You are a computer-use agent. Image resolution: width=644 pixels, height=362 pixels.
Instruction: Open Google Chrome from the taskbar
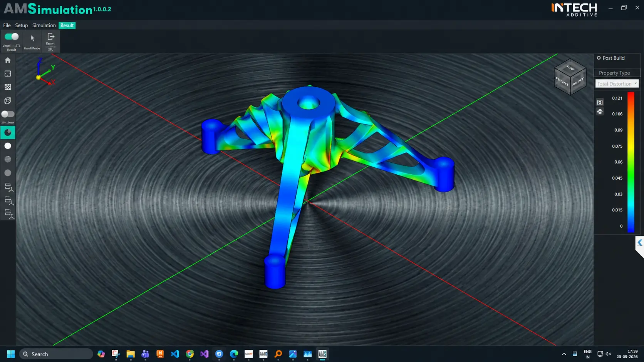[x=190, y=354]
